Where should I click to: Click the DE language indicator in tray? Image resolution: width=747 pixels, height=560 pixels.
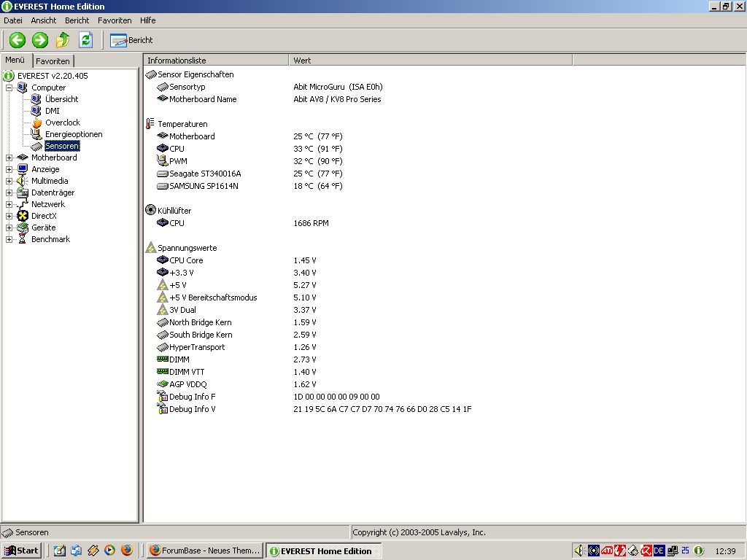pyautogui.click(x=659, y=551)
